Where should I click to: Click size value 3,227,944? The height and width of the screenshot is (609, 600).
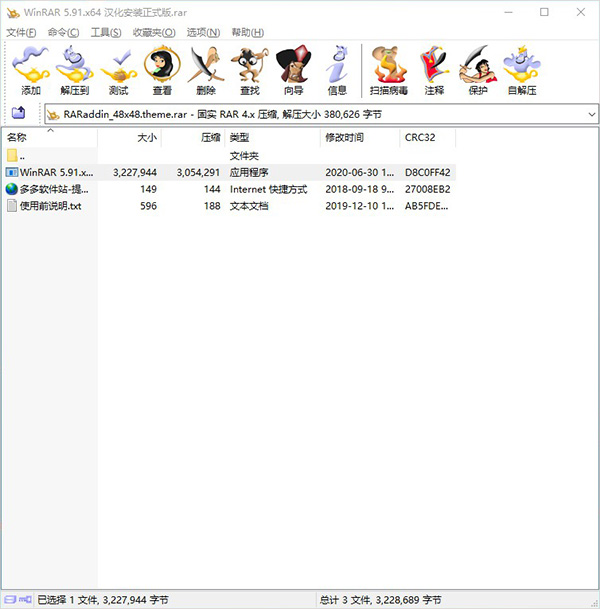click(135, 172)
